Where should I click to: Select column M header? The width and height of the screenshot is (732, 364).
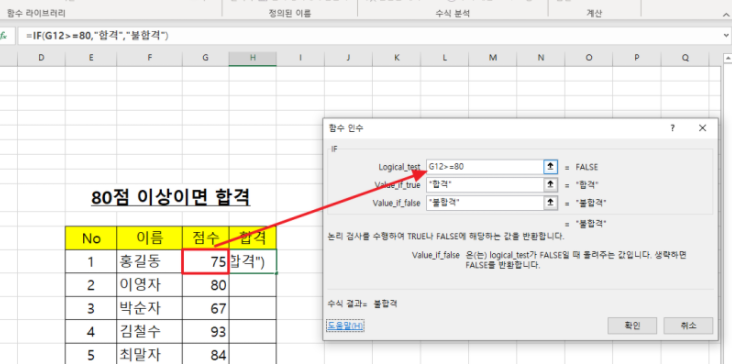click(x=493, y=58)
